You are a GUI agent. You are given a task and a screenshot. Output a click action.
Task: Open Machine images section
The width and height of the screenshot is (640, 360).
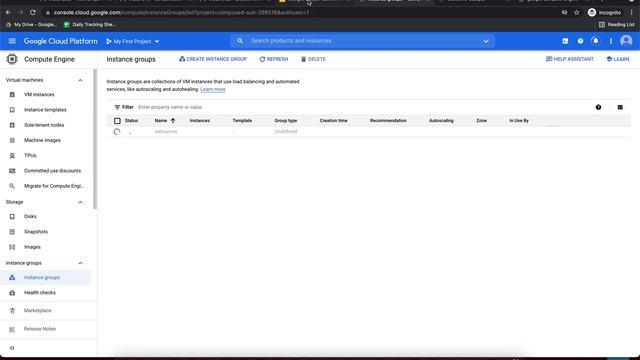[x=42, y=140]
